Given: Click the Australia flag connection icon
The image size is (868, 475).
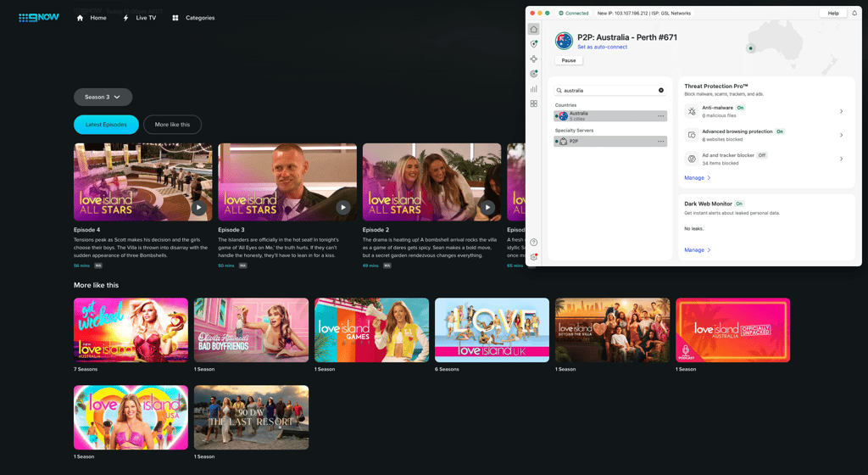Looking at the screenshot, I should click(564, 41).
